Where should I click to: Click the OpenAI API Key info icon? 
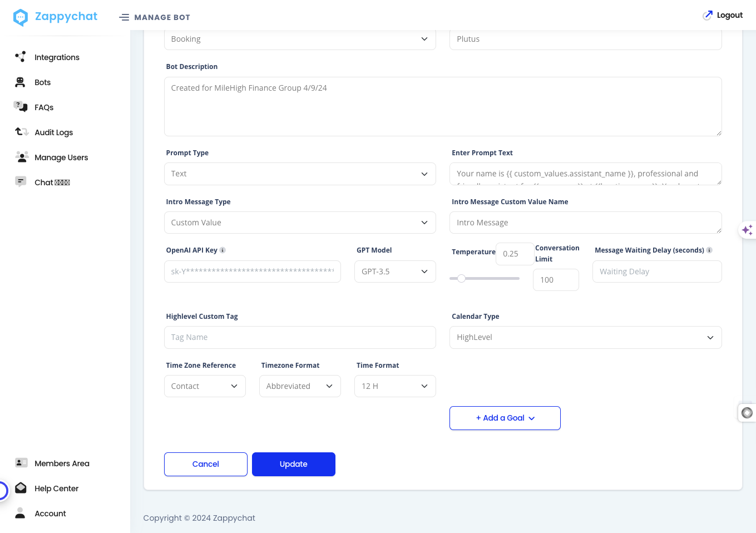coord(223,250)
